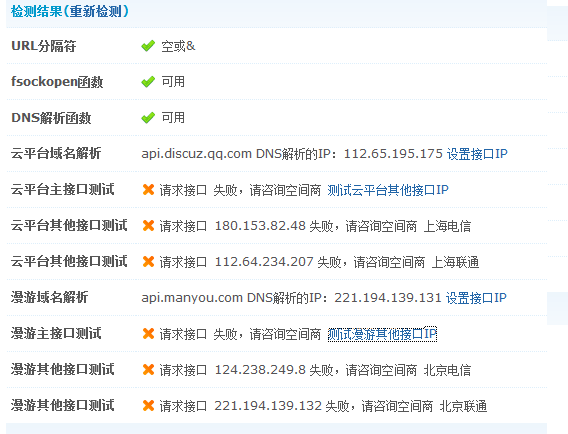Click the 重新检测 re-check link in header
The width and height of the screenshot is (568, 434).
tap(95, 11)
